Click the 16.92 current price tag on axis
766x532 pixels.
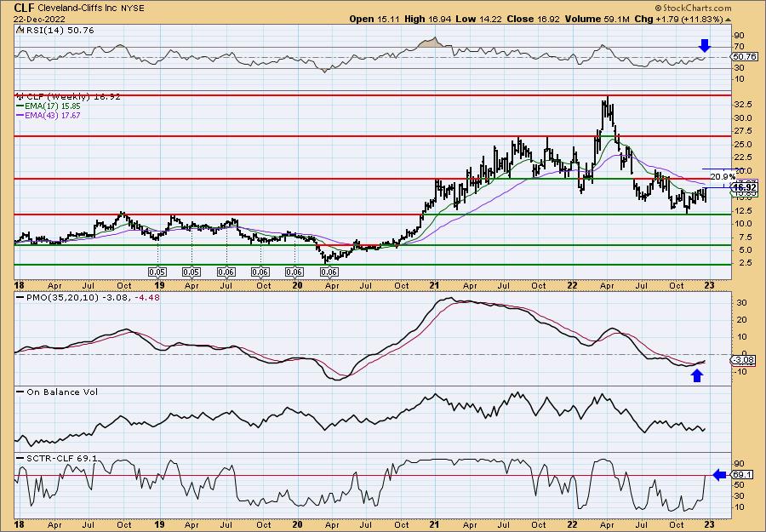pos(745,187)
